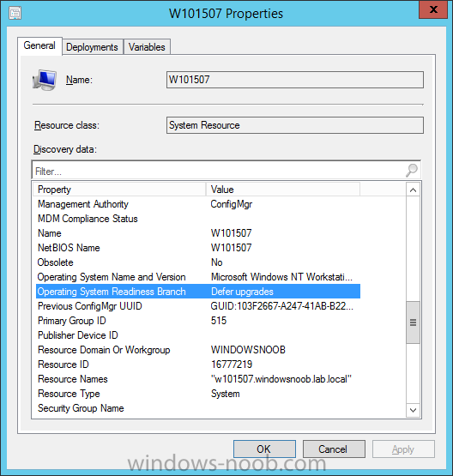Image resolution: width=453 pixels, height=476 pixels.
Task: Select the Management Authority row
Action: coord(198,204)
